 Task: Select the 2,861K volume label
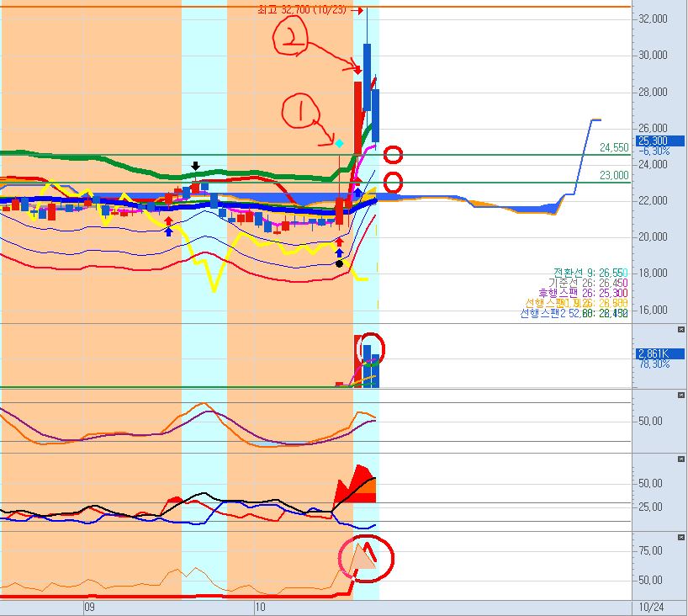(659, 353)
